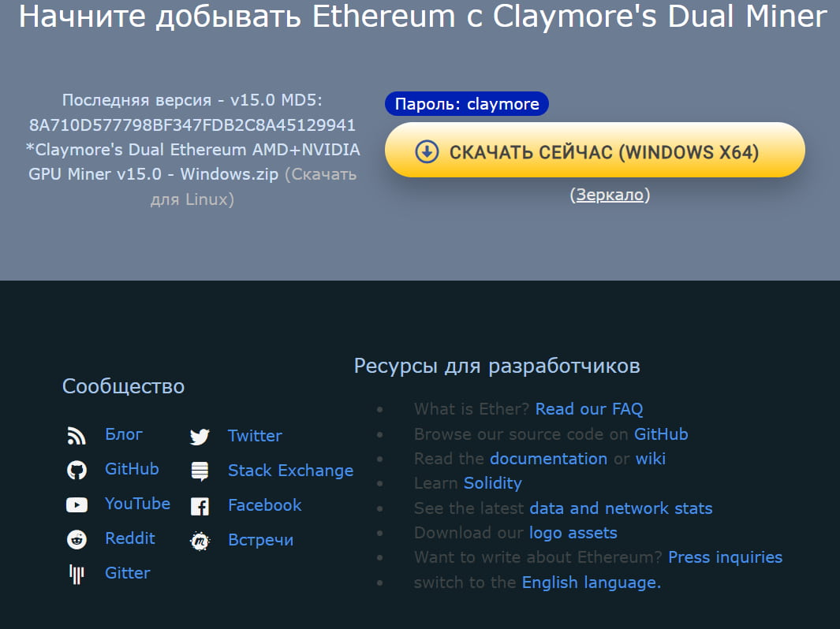Open the Скачать для Linux link
This screenshot has width=840, height=629.
pos(253,187)
